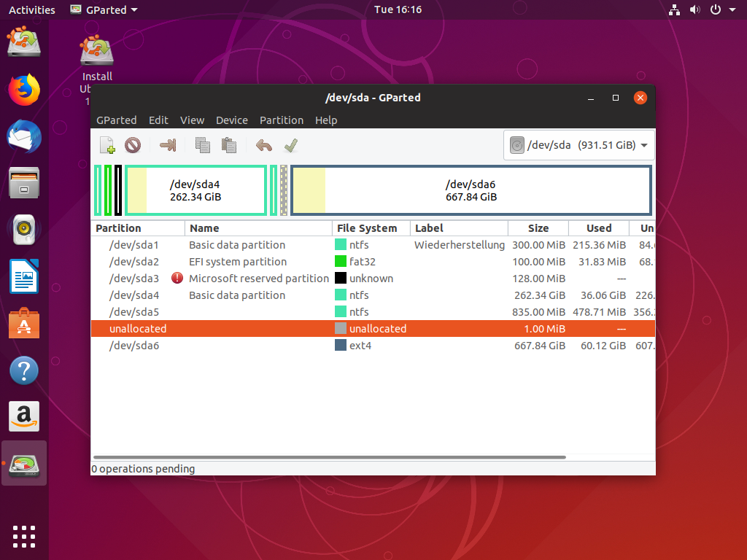Open Help from the dock
The width and height of the screenshot is (747, 560).
[x=24, y=370]
